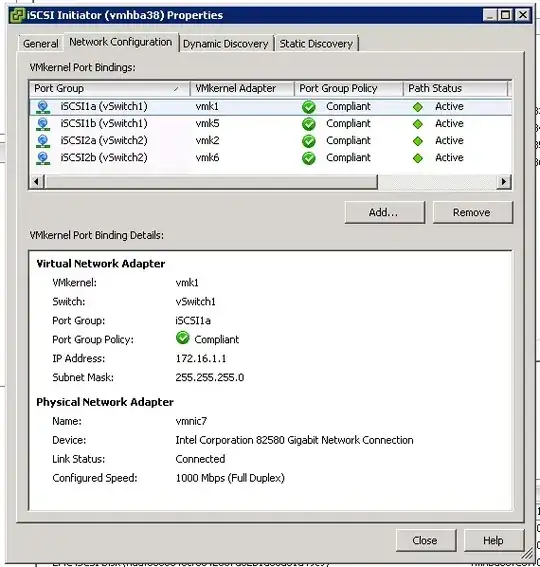Click the iSCSI1a port group network icon
The width and height of the screenshot is (540, 567).
43,107
